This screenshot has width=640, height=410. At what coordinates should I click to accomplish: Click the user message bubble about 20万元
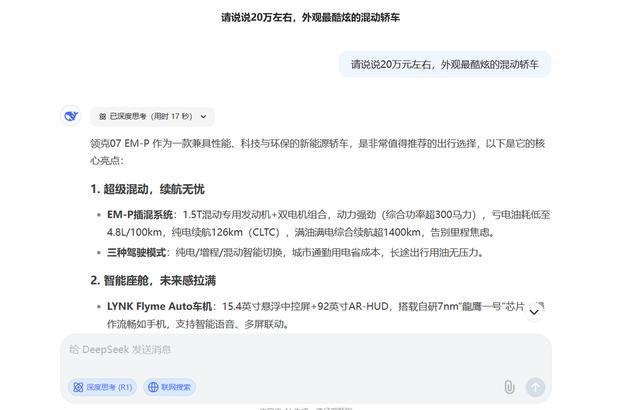tap(445, 64)
